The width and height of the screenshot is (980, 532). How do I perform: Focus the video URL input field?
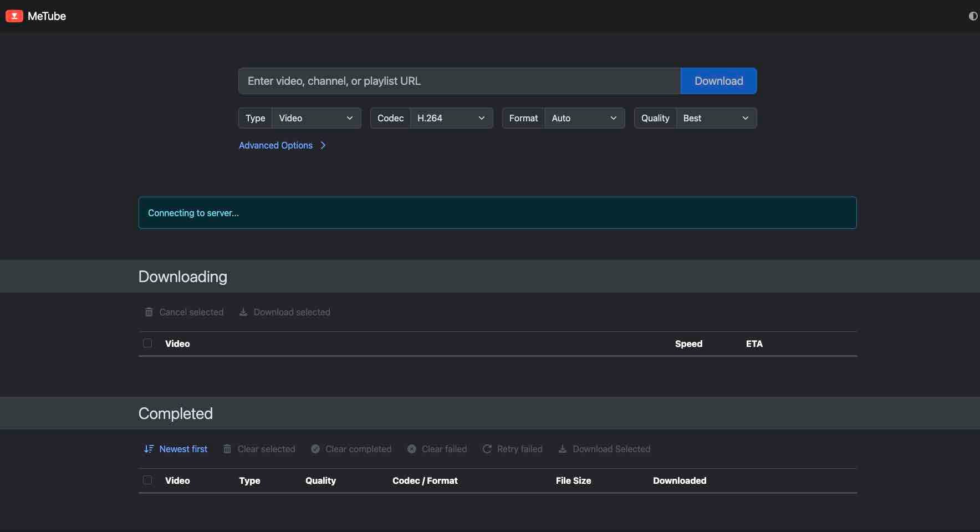click(459, 81)
